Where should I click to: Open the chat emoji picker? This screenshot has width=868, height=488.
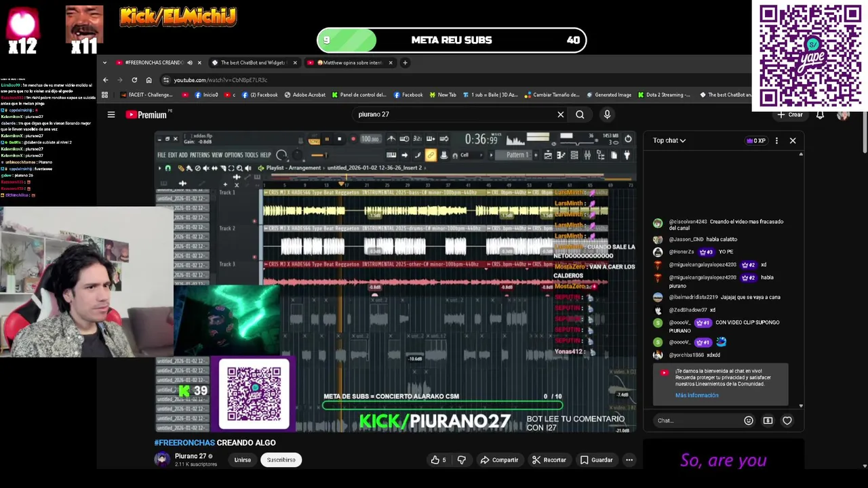point(749,420)
